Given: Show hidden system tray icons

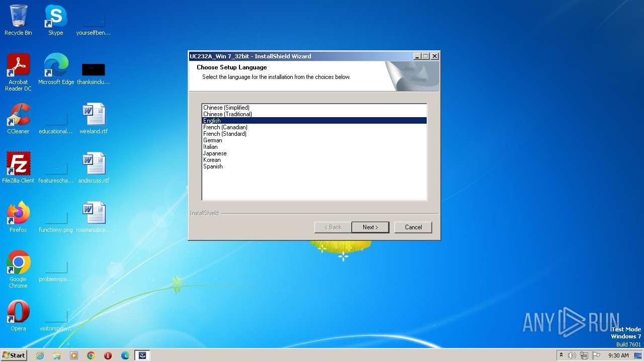Looking at the screenshot, I should [561, 355].
